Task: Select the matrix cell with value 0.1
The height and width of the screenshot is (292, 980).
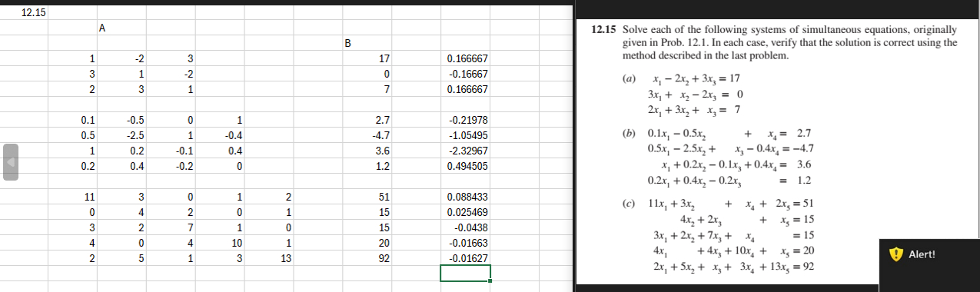Action: pyautogui.click(x=73, y=120)
